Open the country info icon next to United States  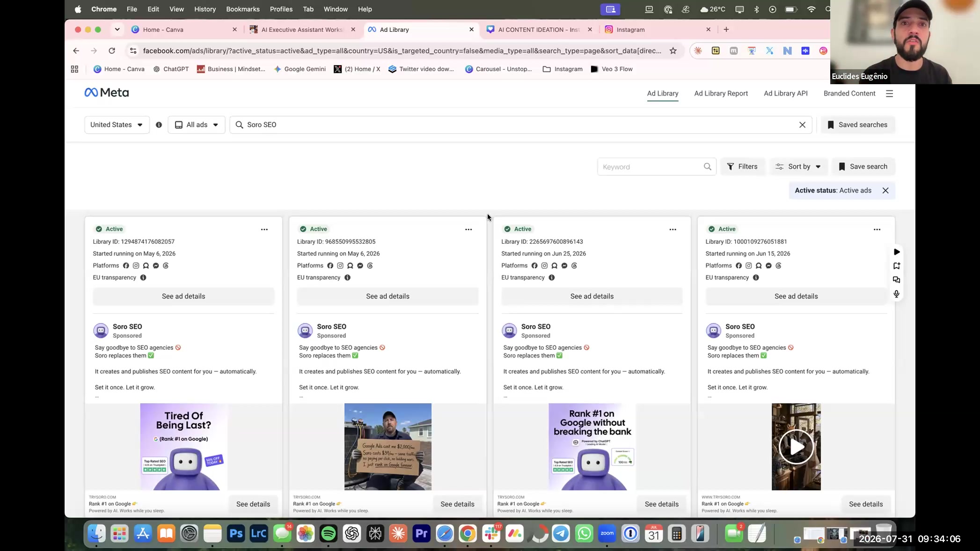[159, 125]
